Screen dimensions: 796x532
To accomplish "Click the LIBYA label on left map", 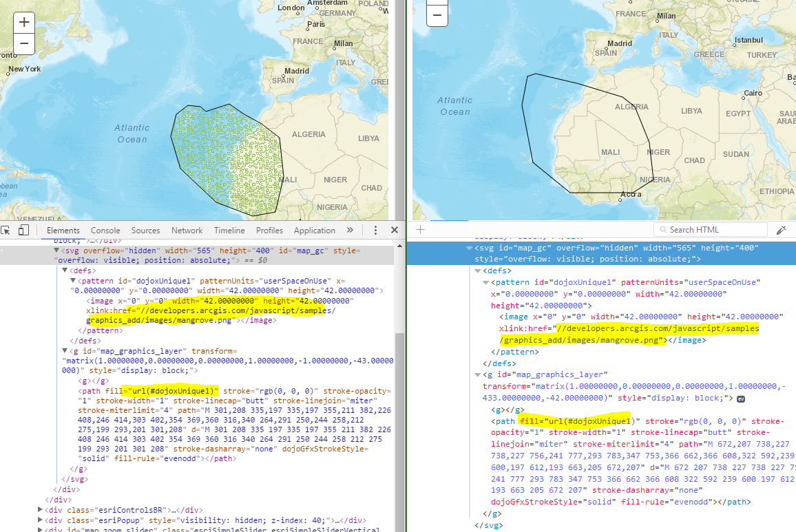I will pyautogui.click(x=368, y=138).
